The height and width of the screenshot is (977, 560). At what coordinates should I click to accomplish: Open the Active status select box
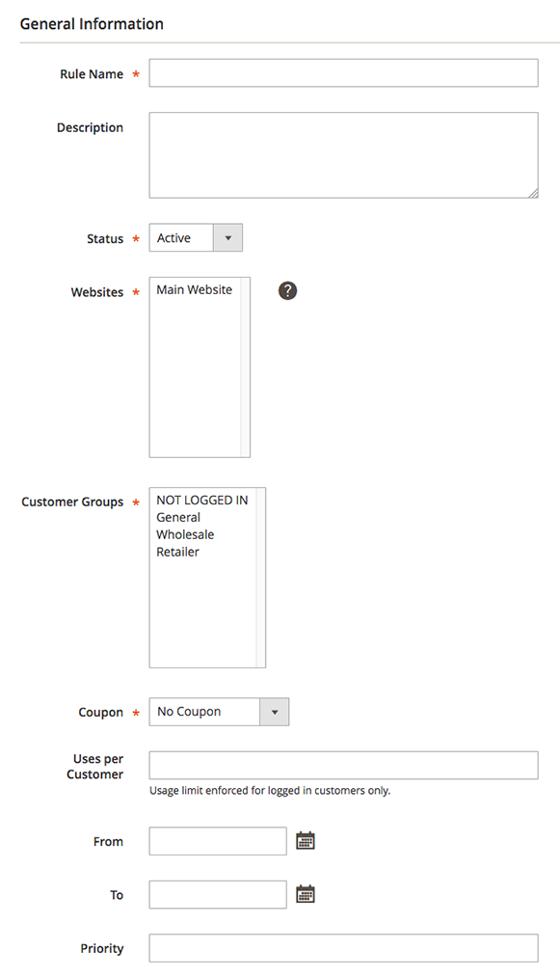click(196, 238)
